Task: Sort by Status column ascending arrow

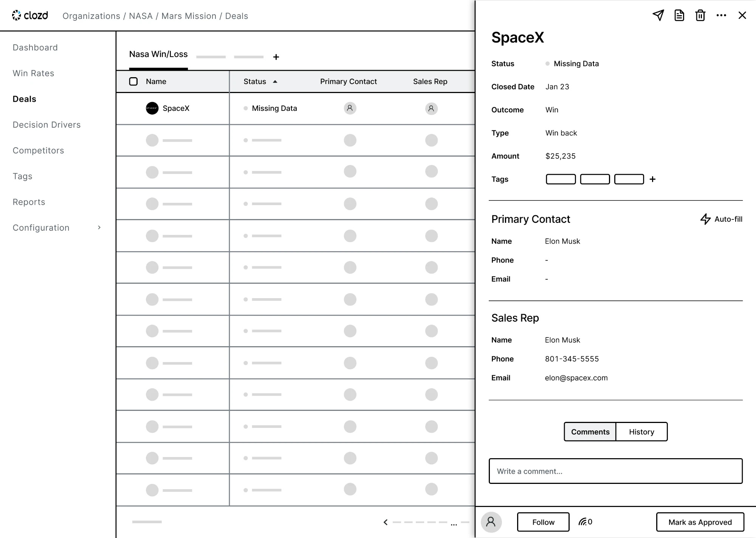Action: (275, 81)
